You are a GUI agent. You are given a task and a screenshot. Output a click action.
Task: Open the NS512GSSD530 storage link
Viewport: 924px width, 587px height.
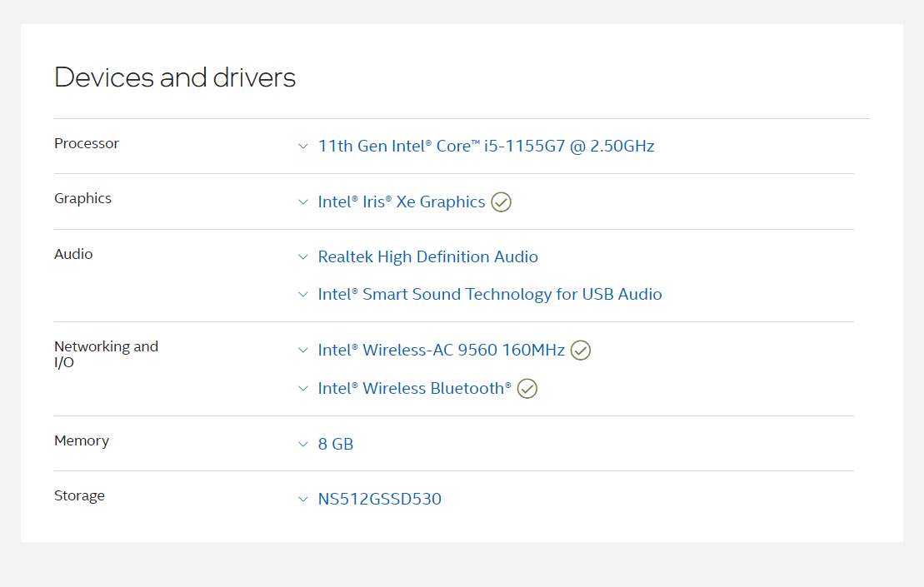379,499
